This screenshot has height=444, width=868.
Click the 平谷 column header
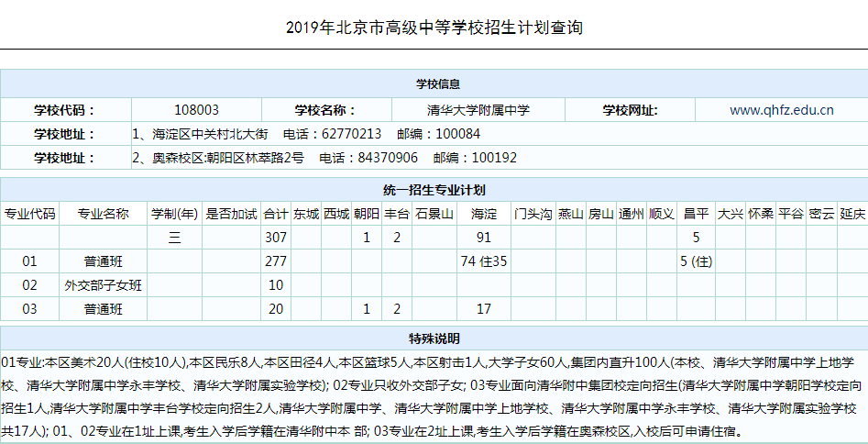click(x=790, y=214)
